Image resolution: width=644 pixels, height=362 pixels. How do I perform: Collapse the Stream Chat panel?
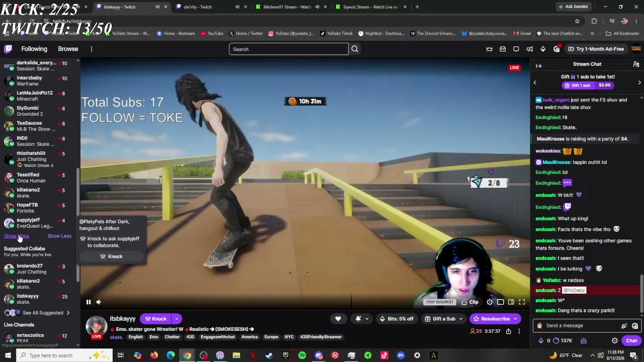pyautogui.click(x=538, y=66)
